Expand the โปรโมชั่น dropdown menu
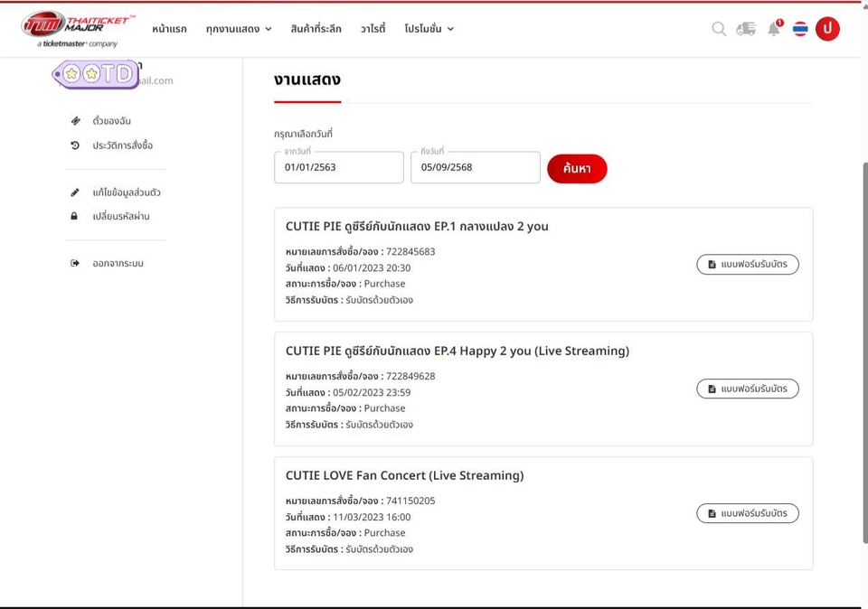 click(x=429, y=29)
